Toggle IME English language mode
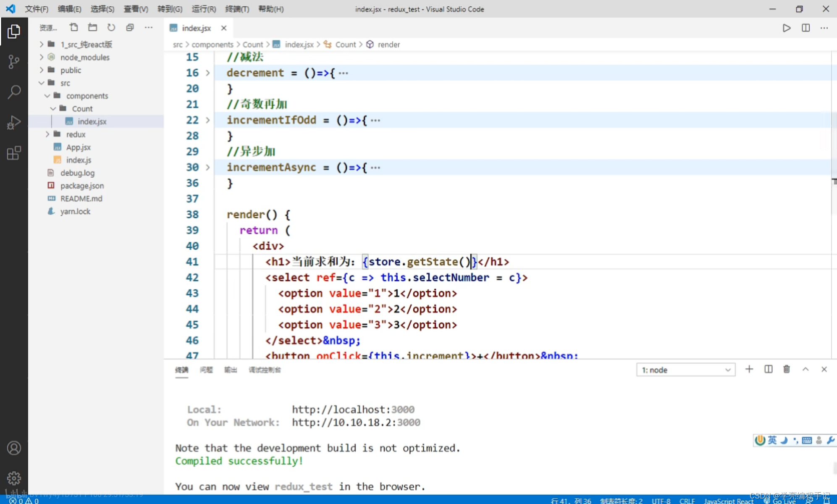Viewport: 837px width, 504px height. click(x=772, y=440)
